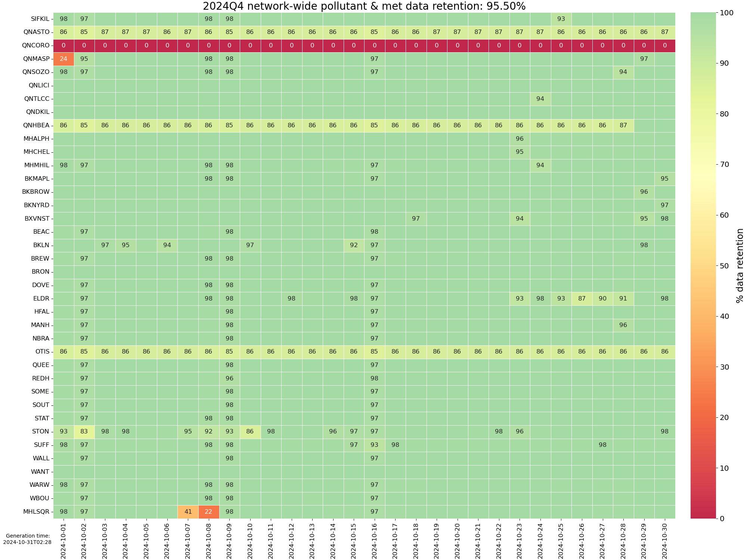
Task: Click the BXVNST cell showing 94
Action: point(520,218)
